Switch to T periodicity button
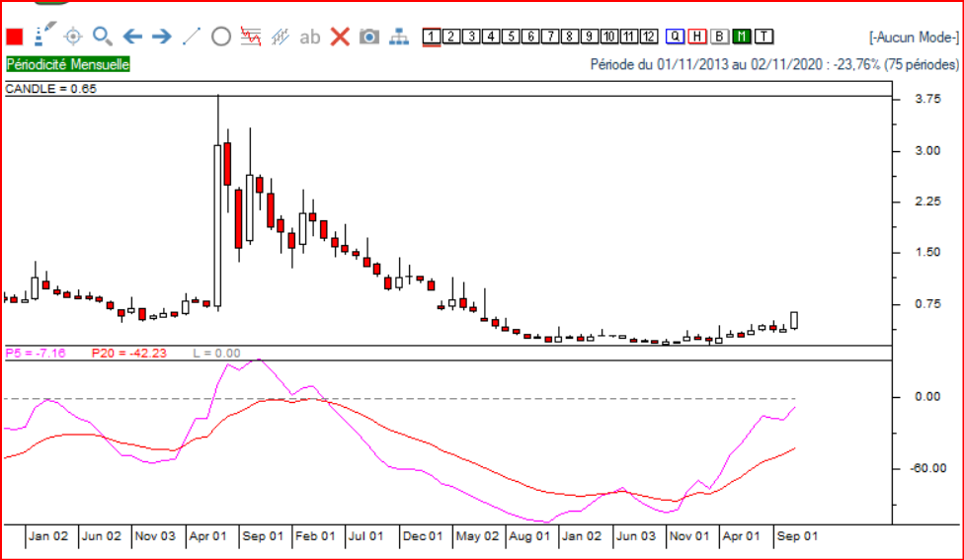Viewport: 964px width, 560px height. (x=763, y=37)
